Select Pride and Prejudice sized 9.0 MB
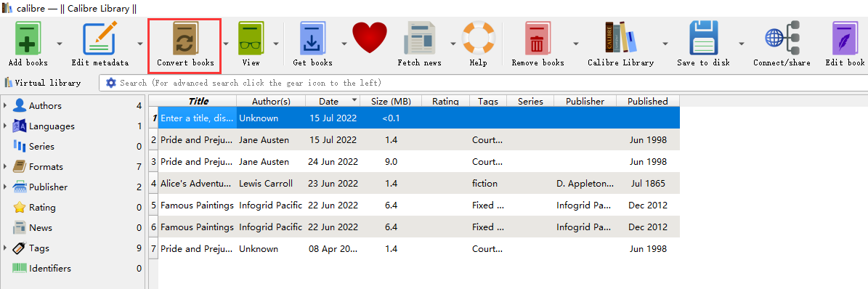Image resolution: width=868 pixels, height=289 pixels. [418, 162]
